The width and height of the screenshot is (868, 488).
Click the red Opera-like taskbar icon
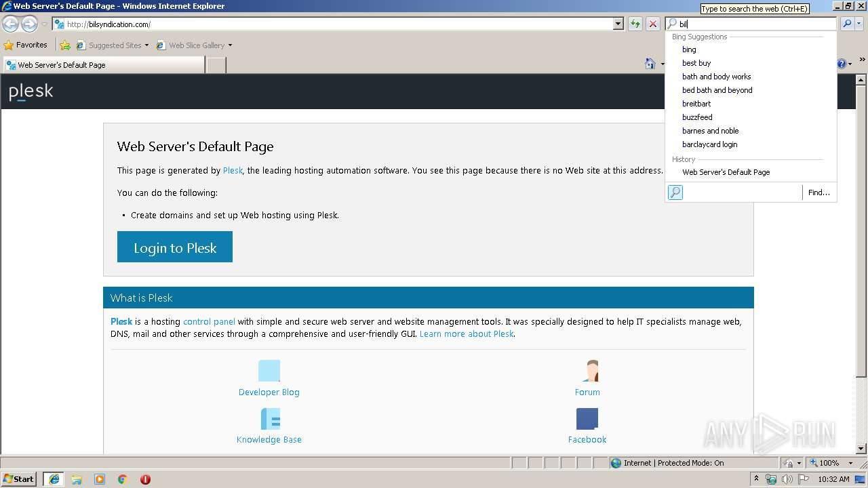(145, 479)
